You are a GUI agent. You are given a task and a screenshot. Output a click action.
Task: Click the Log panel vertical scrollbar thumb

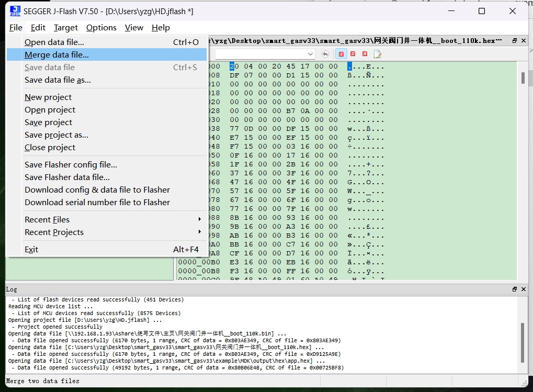pyautogui.click(x=523, y=343)
